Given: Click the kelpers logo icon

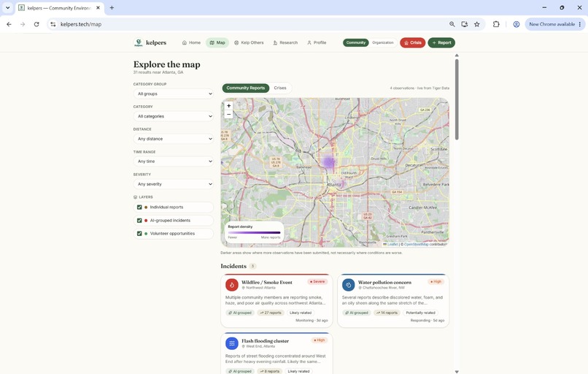Looking at the screenshot, I should point(139,42).
